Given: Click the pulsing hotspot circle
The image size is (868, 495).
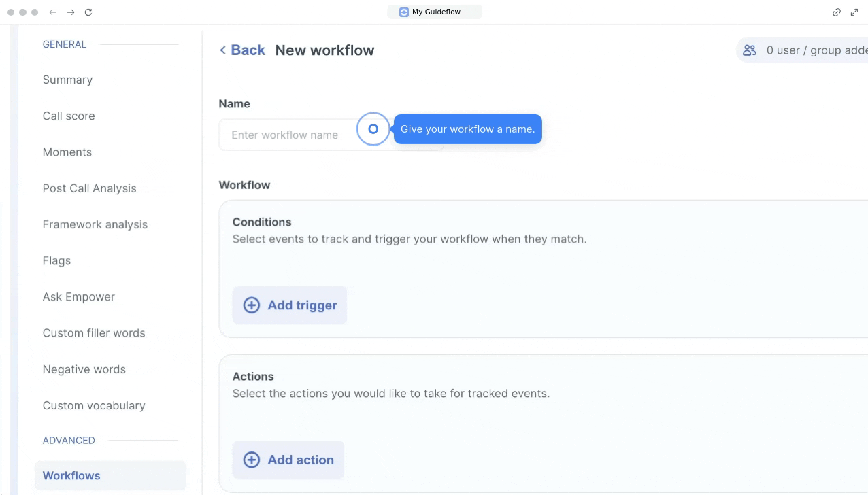Looking at the screenshot, I should coord(373,129).
